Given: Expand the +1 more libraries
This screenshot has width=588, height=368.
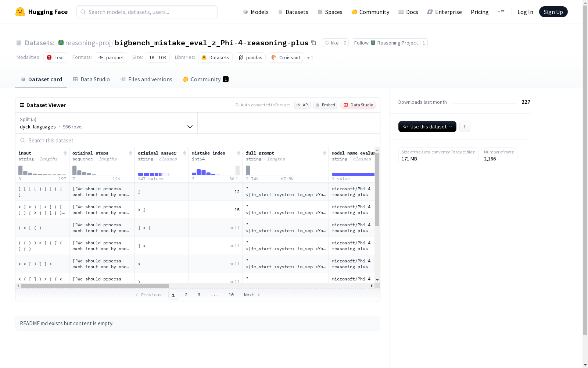Looking at the screenshot, I should [x=310, y=57].
